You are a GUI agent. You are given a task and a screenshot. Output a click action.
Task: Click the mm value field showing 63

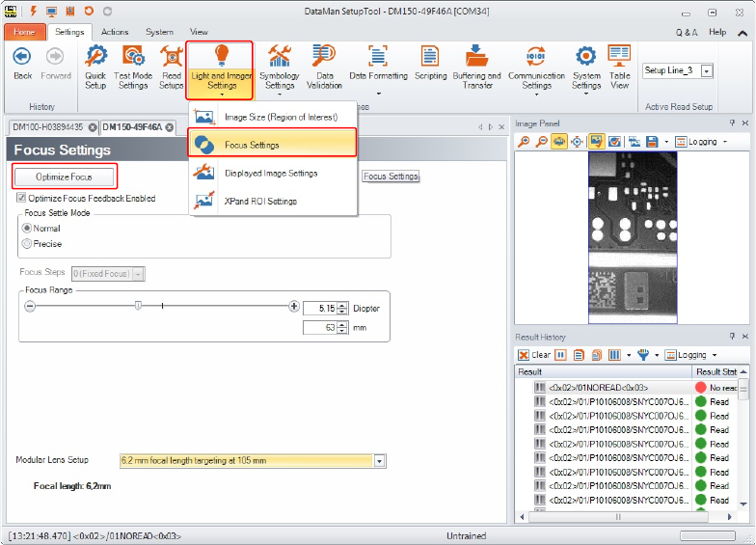click(320, 328)
